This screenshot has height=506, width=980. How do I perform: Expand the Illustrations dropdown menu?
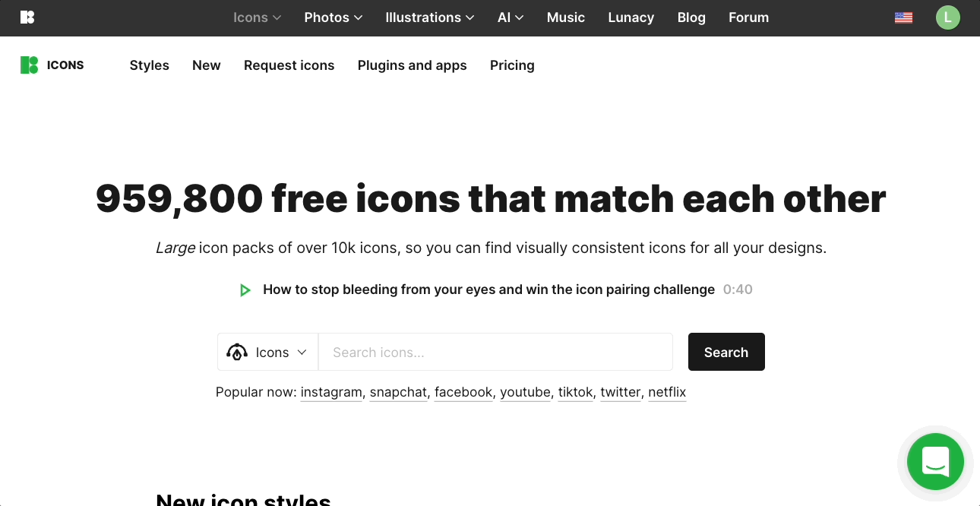pyautogui.click(x=429, y=17)
